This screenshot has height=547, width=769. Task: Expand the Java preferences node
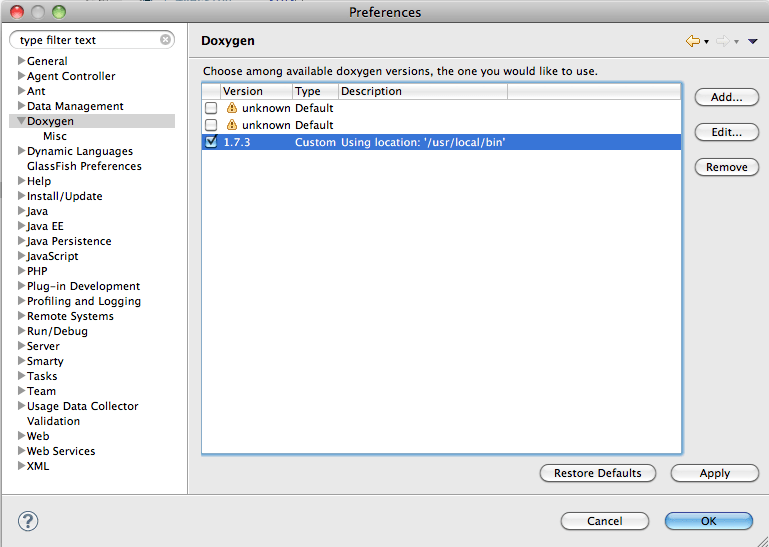pos(21,211)
